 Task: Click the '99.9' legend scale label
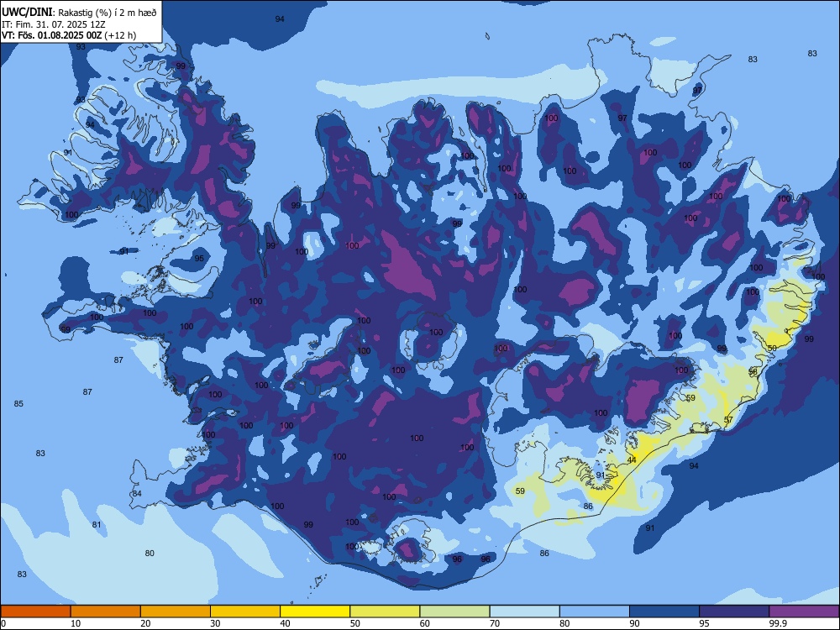click(x=777, y=623)
